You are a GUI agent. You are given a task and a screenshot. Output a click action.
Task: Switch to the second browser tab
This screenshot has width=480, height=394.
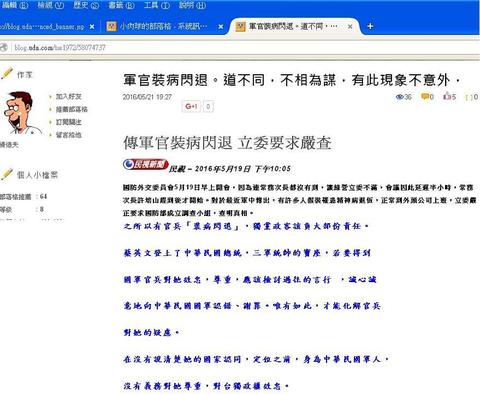click(162, 26)
